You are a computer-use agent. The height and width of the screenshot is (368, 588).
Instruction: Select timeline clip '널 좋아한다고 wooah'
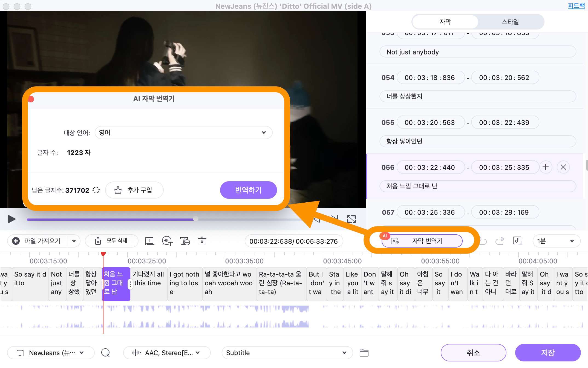229,284
